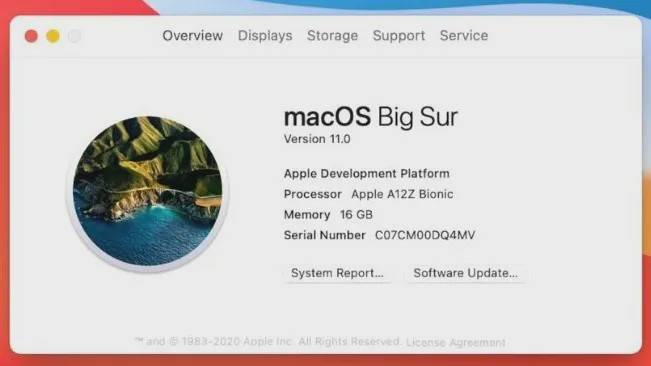
Task: Minimize window with the yellow button
Action: pyautogui.click(x=53, y=36)
